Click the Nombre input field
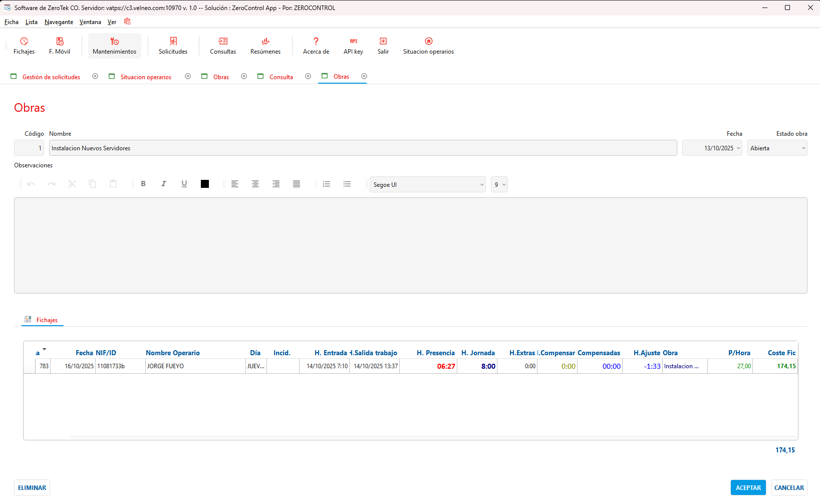 pos(363,148)
